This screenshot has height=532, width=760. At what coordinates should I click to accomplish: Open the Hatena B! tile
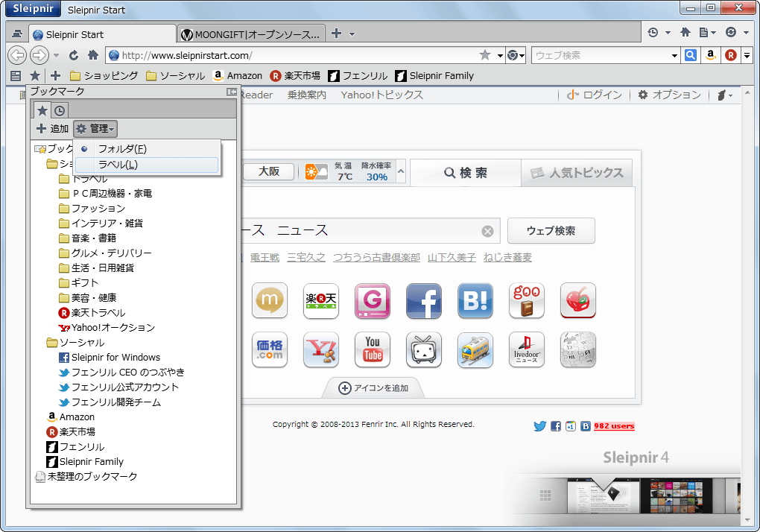(475, 301)
